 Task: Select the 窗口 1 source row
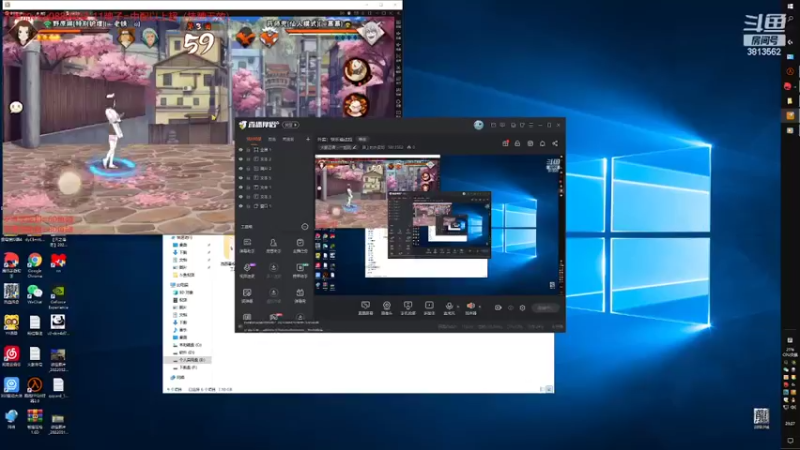[274, 206]
